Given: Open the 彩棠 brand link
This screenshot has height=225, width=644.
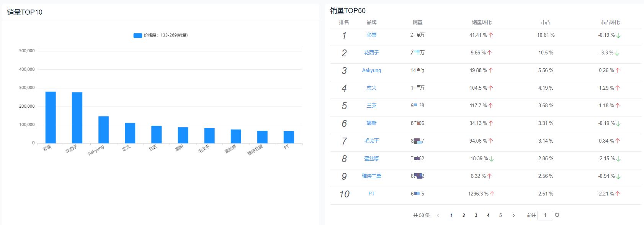Looking at the screenshot, I should pyautogui.click(x=371, y=35).
